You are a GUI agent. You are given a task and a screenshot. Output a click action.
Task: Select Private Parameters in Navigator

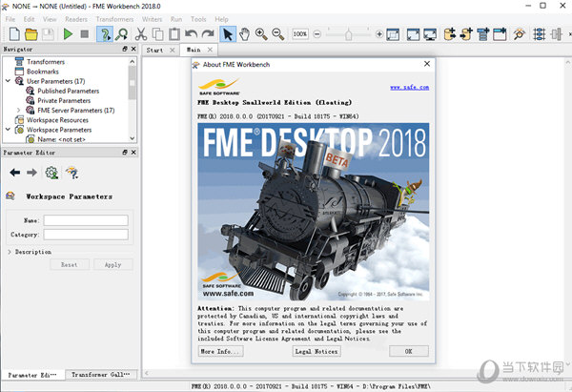[x=64, y=100]
